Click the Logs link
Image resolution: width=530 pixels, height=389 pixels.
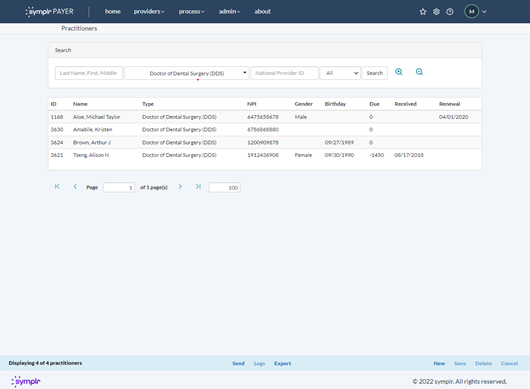(259, 363)
